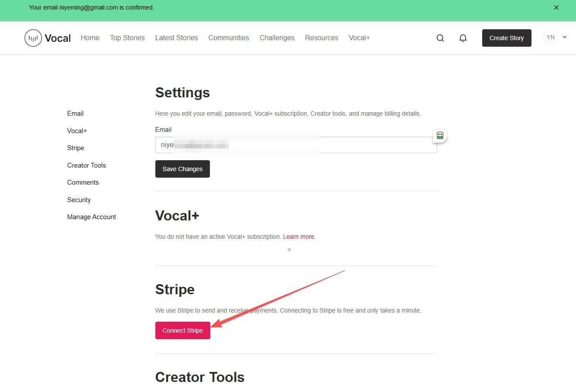Open the YN profile avatar
This screenshot has height=392, width=576.
pos(551,38)
